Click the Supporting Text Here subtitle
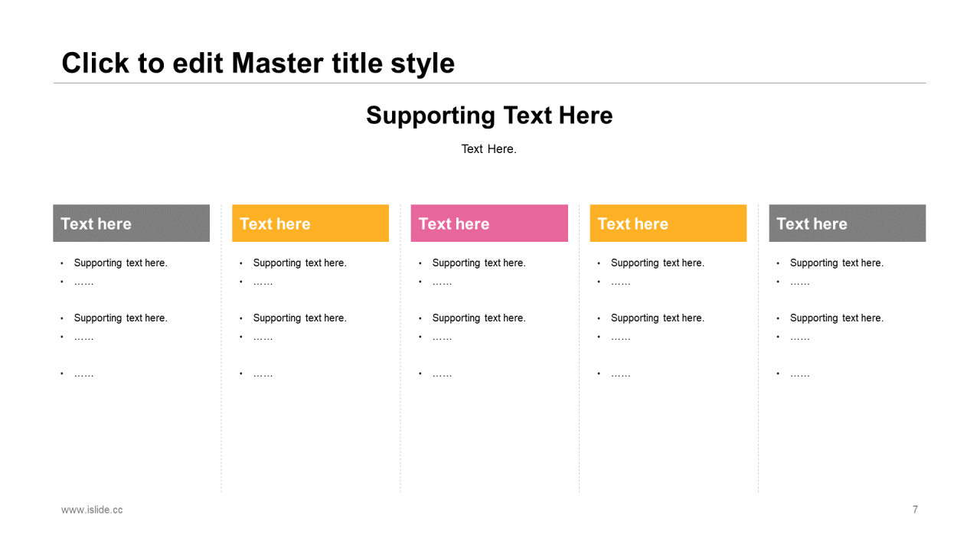This screenshot has width=980, height=551. tap(489, 116)
